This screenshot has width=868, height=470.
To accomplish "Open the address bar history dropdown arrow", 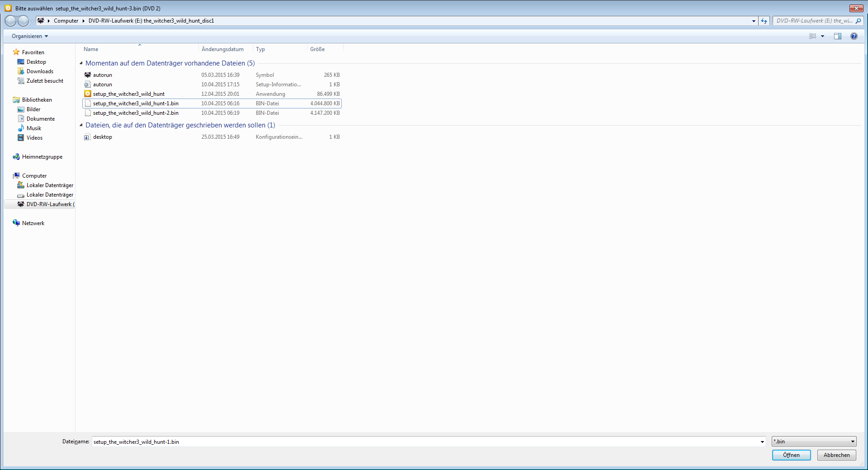I will pyautogui.click(x=754, y=21).
